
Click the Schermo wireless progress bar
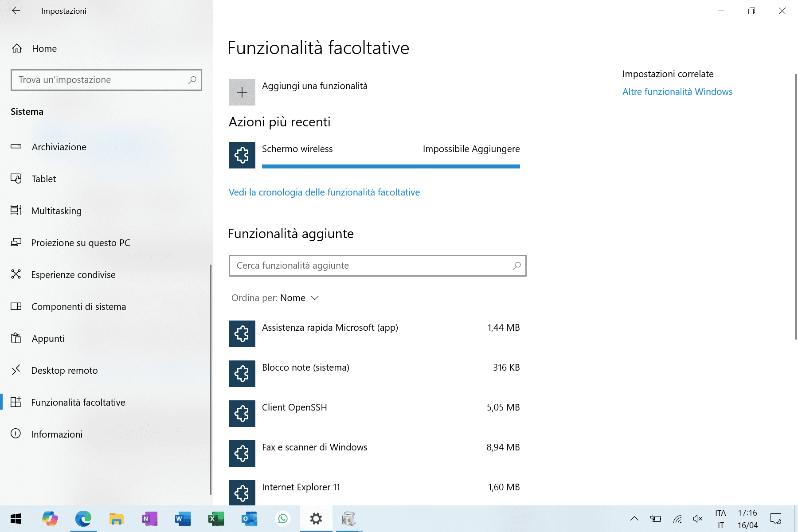click(391, 166)
